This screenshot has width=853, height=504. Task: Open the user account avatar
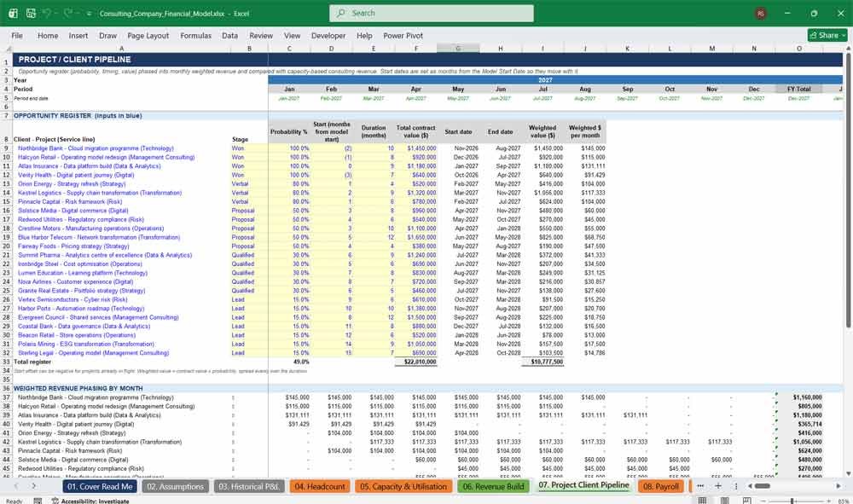click(x=761, y=13)
